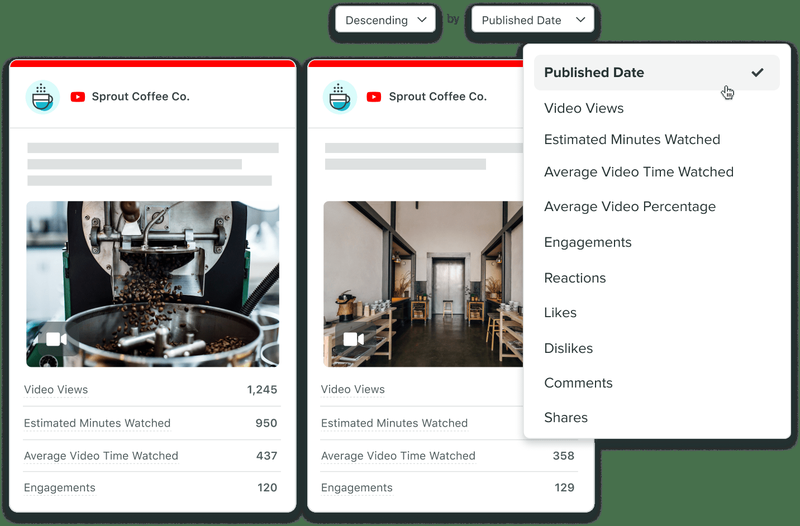Choose Estimated Minutes Watched sort option

point(632,139)
